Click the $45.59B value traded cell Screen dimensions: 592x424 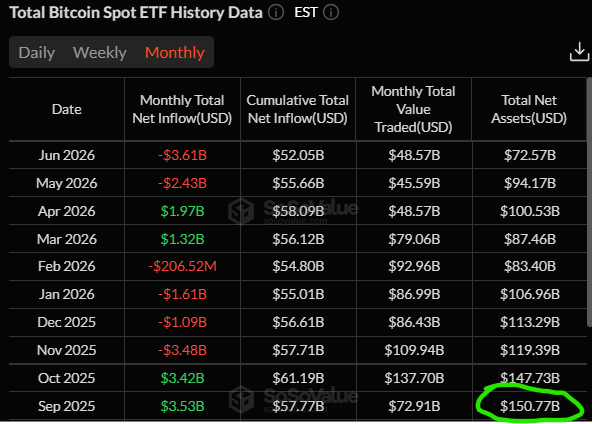tap(414, 183)
